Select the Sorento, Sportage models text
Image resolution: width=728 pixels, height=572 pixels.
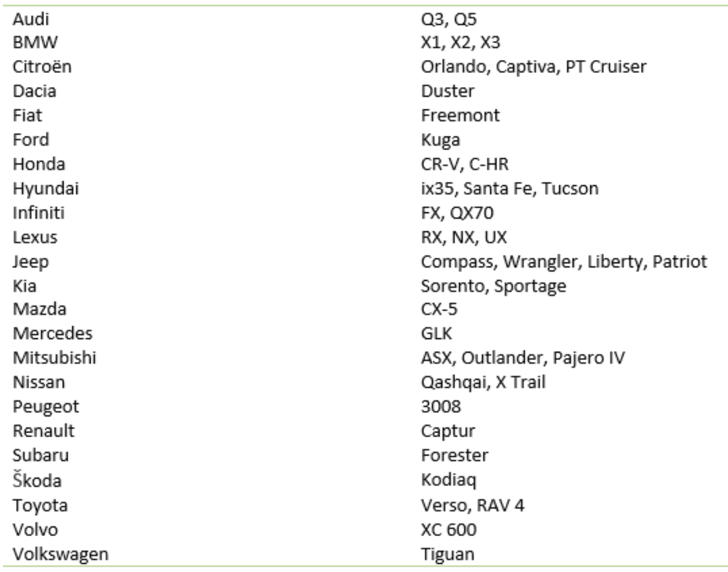[493, 286]
